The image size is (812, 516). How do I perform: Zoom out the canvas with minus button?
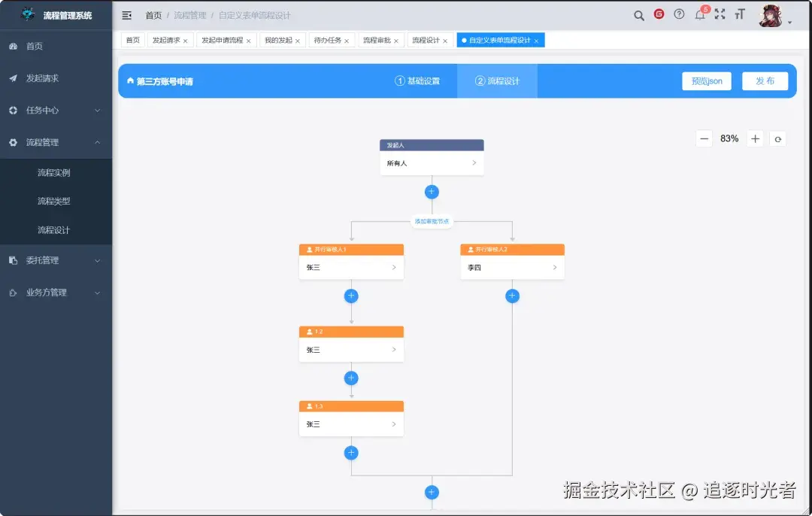click(x=704, y=139)
